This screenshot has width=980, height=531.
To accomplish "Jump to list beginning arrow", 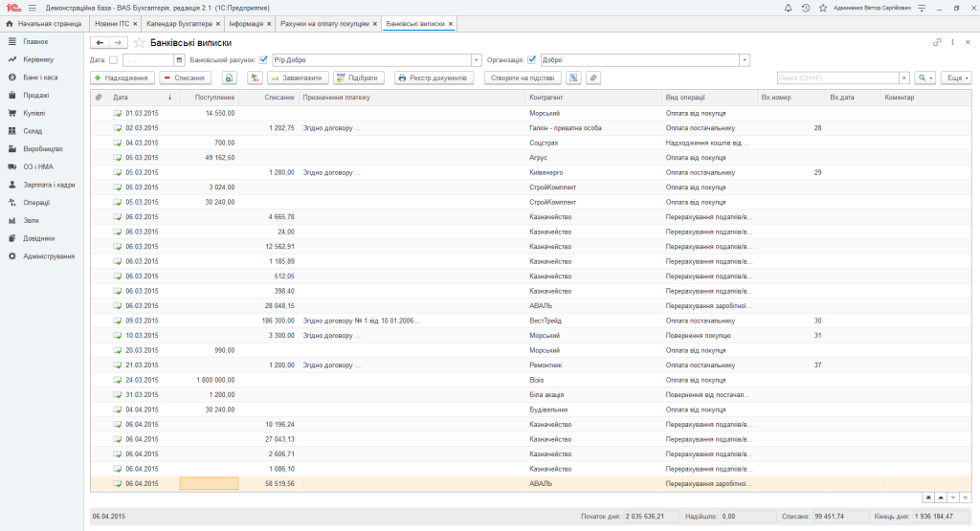I will [928, 498].
